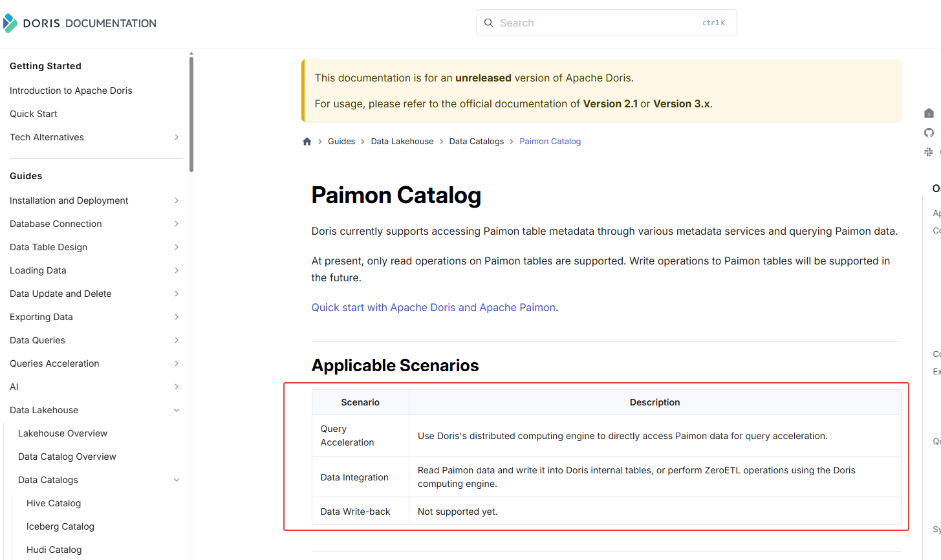Screen dimensions: 941x560
Task: Expand the Installation and Deployment chevron
Action: (177, 200)
